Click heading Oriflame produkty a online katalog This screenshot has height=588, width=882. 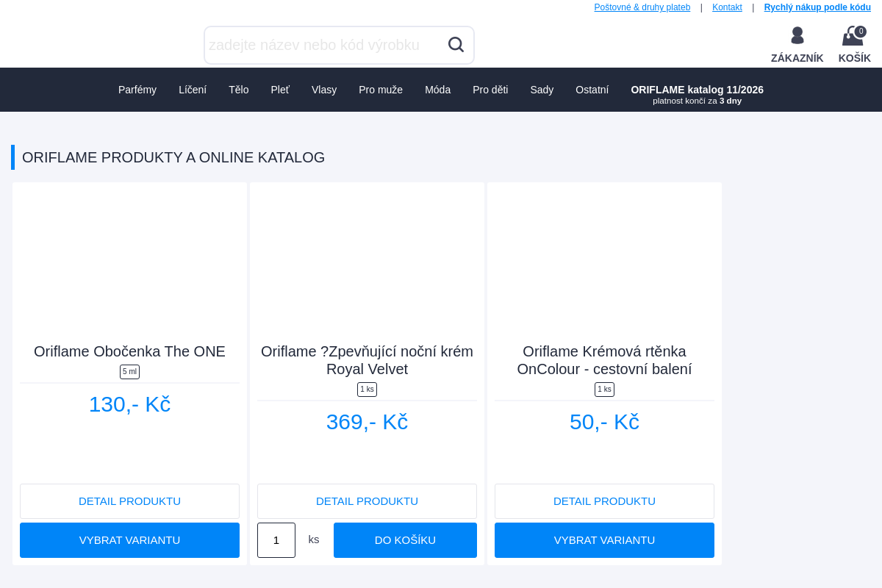(173, 157)
